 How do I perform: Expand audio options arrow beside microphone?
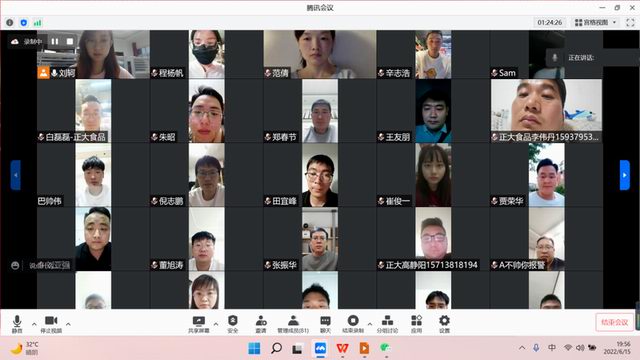pos(34,324)
